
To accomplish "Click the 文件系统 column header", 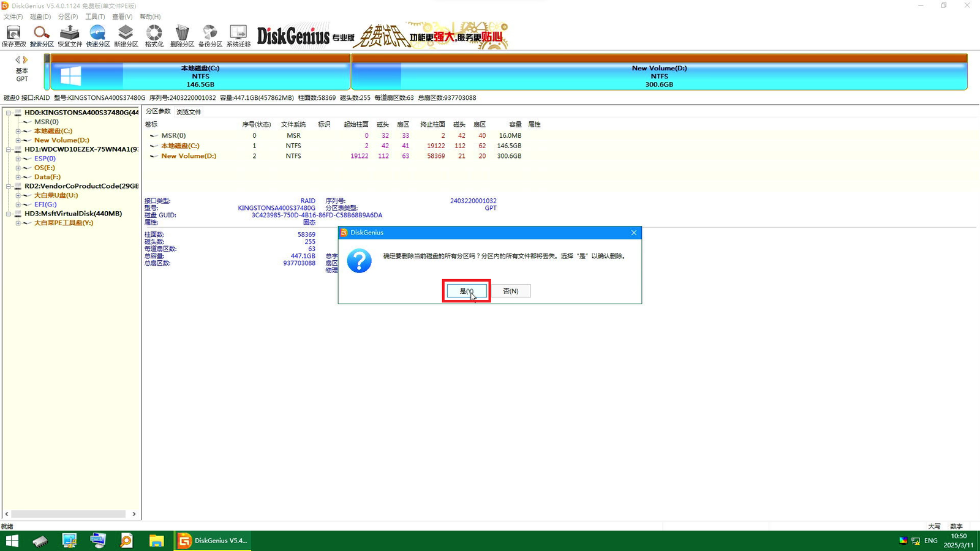I will (293, 124).
